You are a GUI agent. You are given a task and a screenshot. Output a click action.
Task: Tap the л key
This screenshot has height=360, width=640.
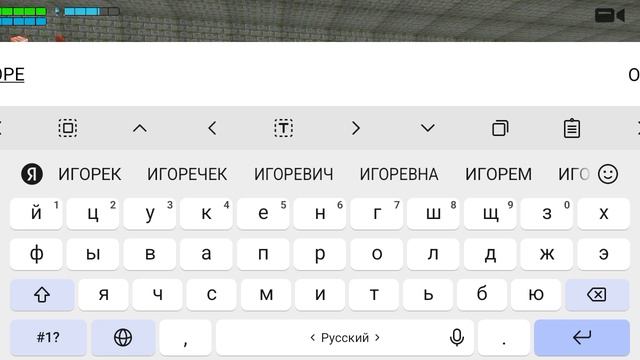(x=433, y=254)
